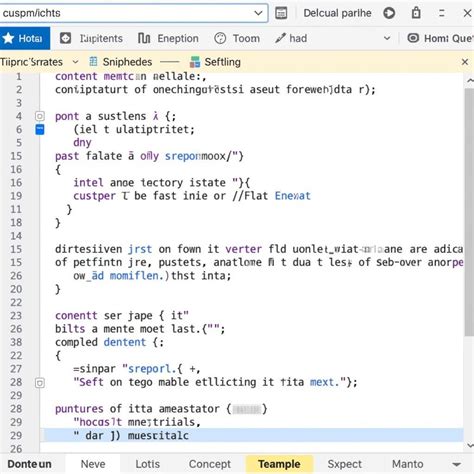Image resolution: width=474 pixels, height=474 pixels.
Task: Switch to the Manto tab
Action: (407, 464)
